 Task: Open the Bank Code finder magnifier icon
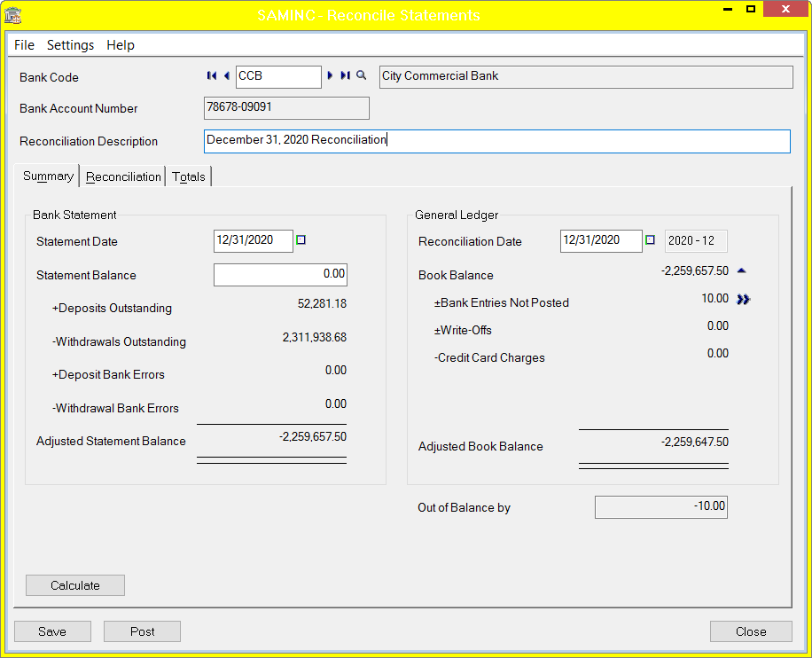[361, 75]
